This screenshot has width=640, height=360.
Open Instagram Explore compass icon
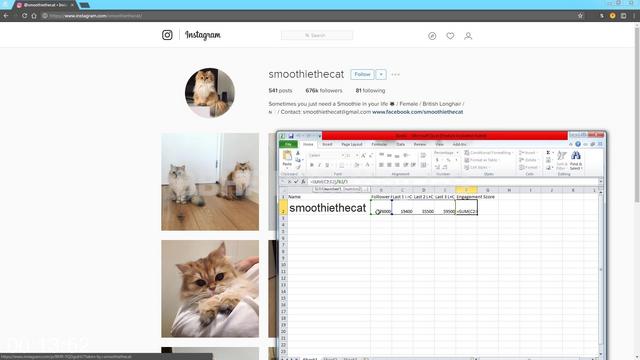432,36
